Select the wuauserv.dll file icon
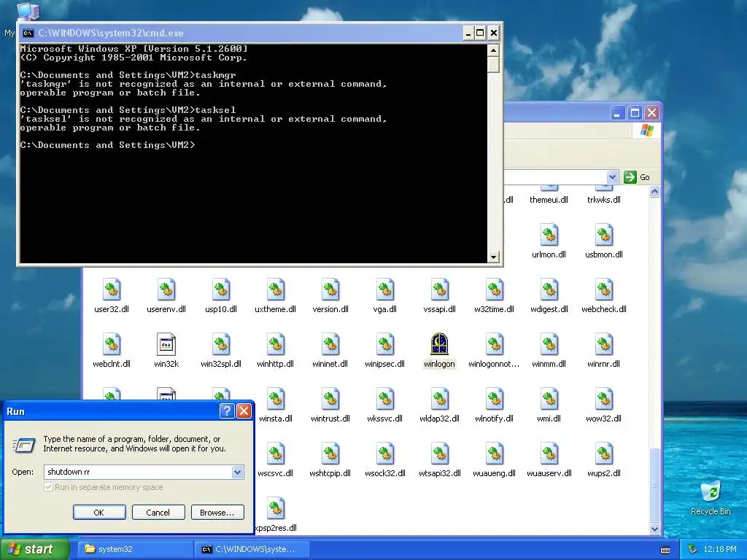 pyautogui.click(x=549, y=454)
